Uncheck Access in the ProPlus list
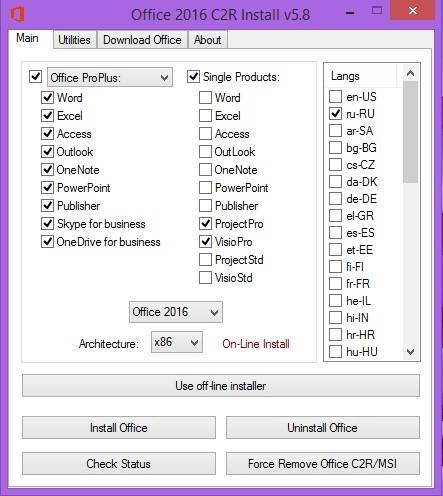 point(48,133)
